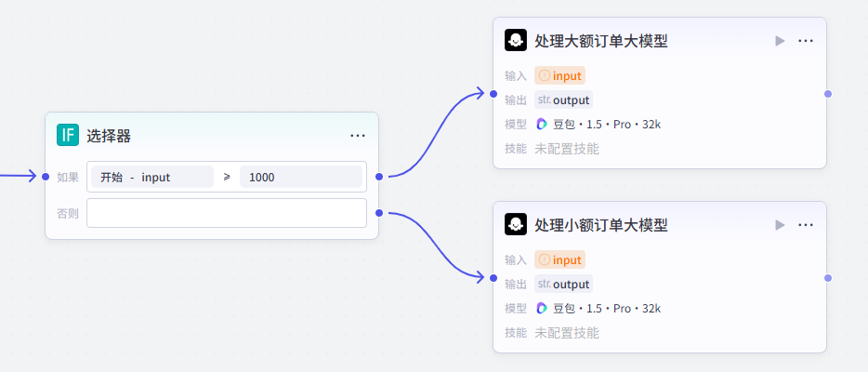
Task: Click 未配置技能 in 处理小额订单大模型 node
Action: [566, 333]
